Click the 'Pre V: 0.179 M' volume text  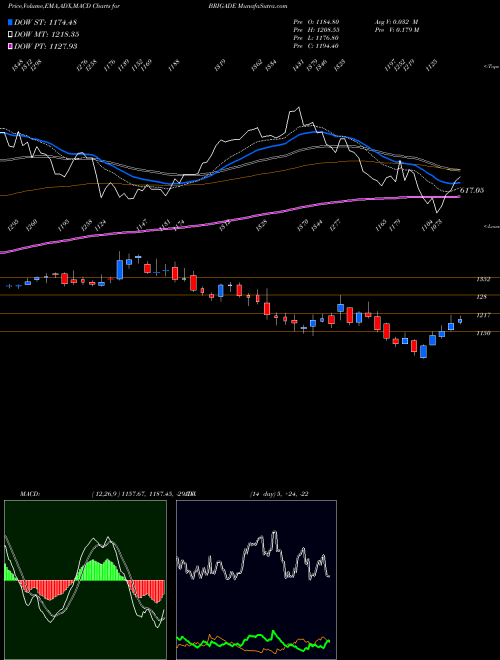pos(396,30)
